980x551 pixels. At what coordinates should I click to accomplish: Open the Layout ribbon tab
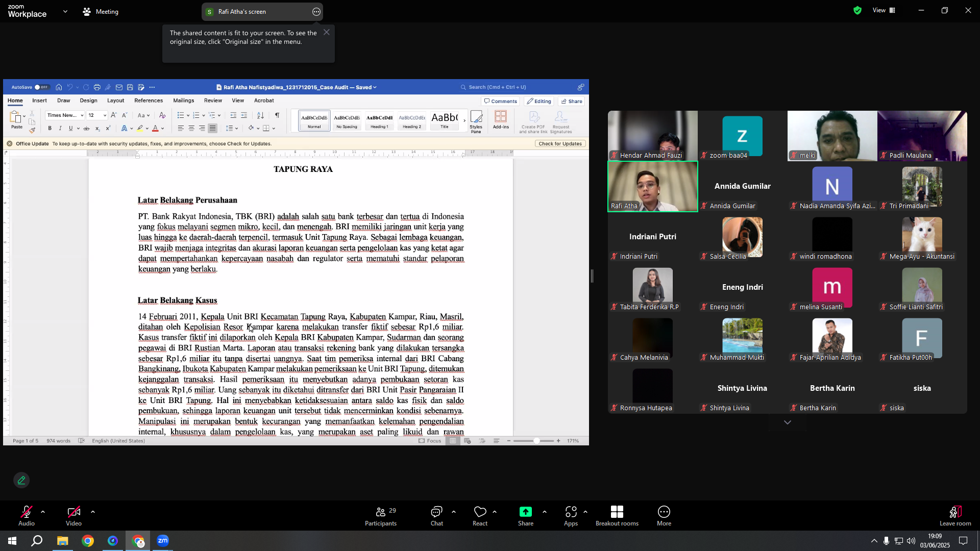pos(115,101)
